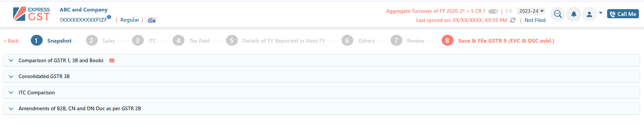Click the GSTIN info icon
Viewport: 644px width, 139px height.
click(x=109, y=17)
